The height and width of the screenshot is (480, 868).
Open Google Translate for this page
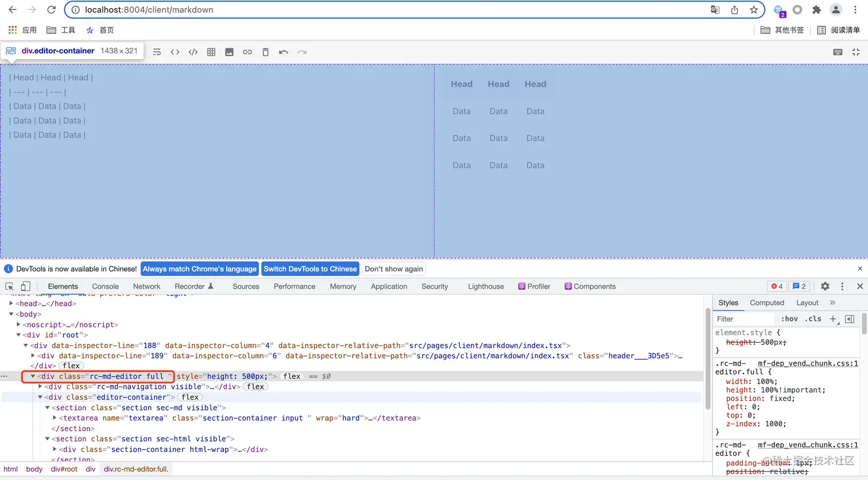click(x=715, y=10)
